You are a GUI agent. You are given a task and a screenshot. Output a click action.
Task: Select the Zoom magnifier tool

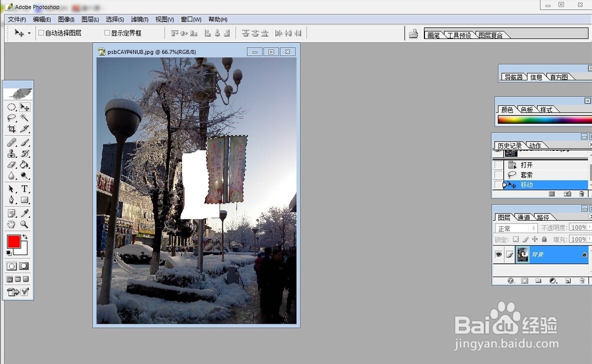(x=24, y=224)
